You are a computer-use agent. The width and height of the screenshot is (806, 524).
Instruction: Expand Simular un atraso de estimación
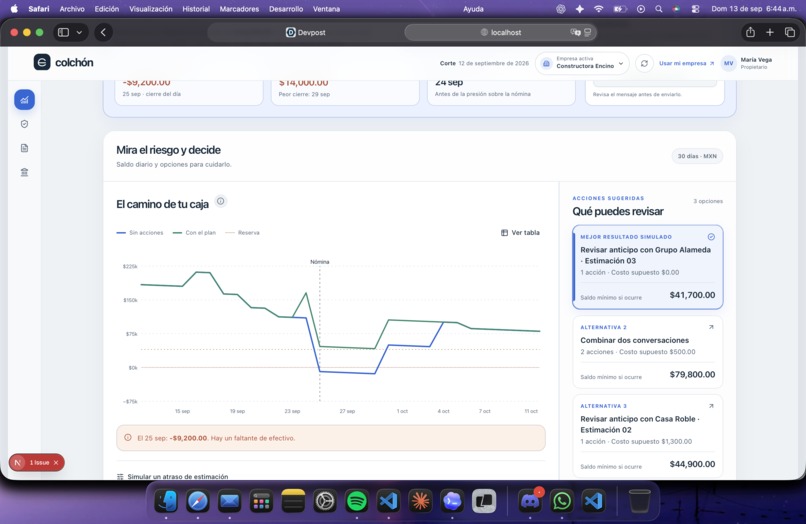tap(173, 477)
